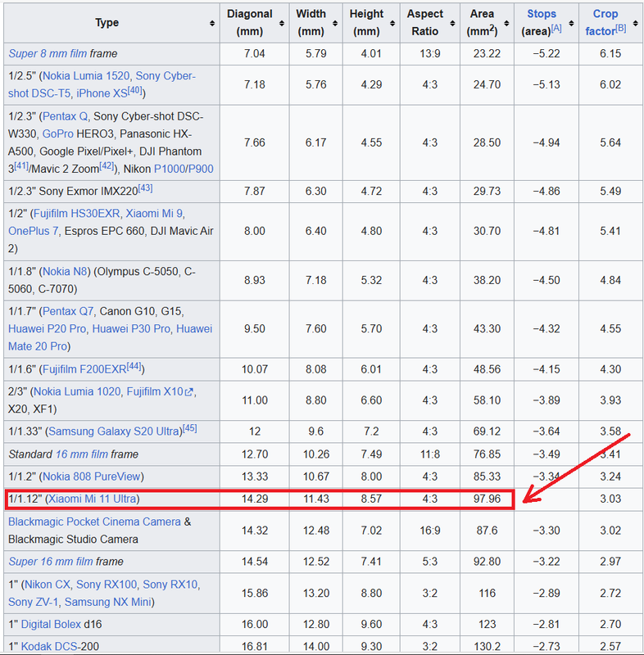
Task: Select area value 97.96 in Xiaomi row
Action: (x=487, y=499)
